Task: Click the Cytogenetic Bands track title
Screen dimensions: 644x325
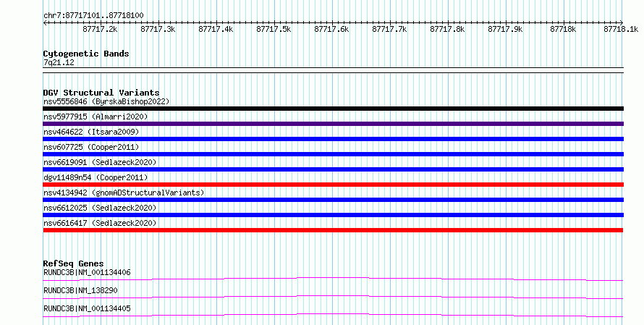Action: click(x=86, y=54)
